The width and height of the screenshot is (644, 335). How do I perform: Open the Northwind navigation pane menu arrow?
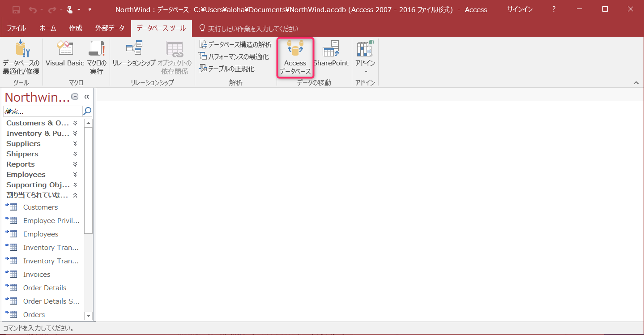click(x=74, y=96)
